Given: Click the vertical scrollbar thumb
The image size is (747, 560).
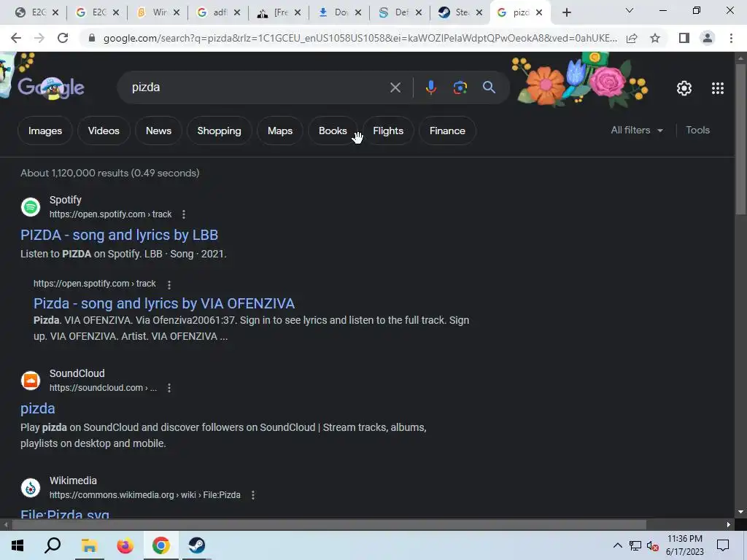Looking at the screenshot, I should click(740, 138).
